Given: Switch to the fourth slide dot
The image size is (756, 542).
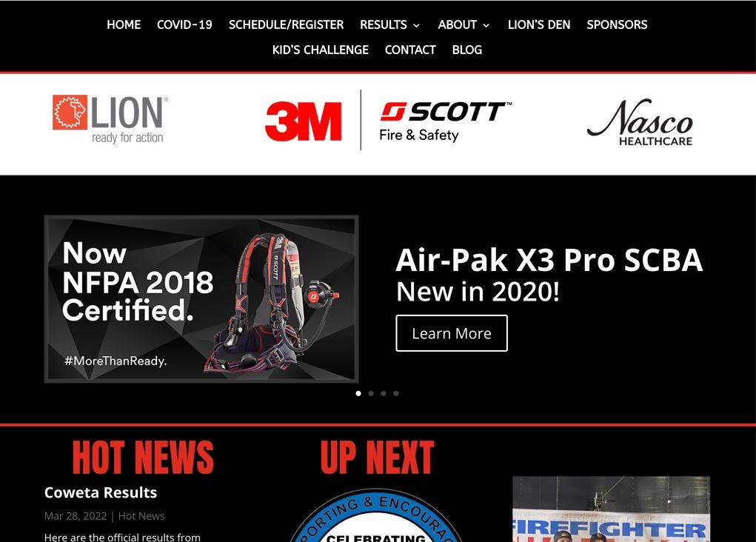Looking at the screenshot, I should tap(396, 393).
